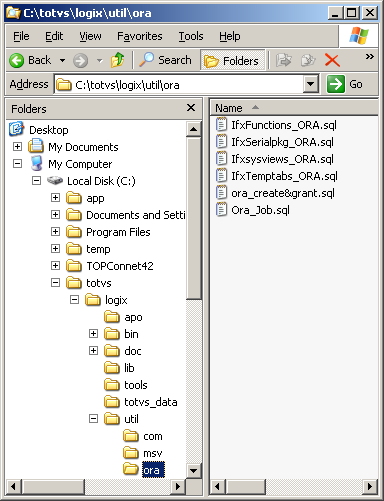Close the Folders pane
This screenshot has width=384, height=501.
point(191,108)
